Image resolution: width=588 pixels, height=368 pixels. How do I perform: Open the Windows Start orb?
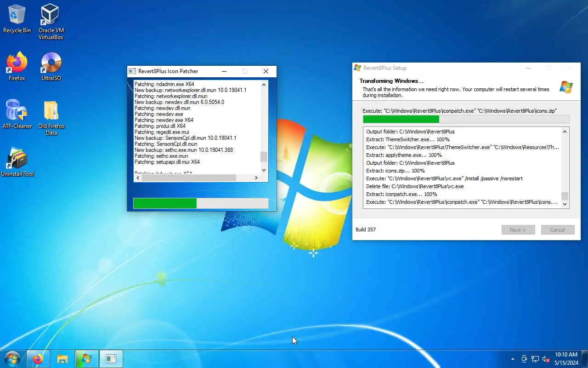click(x=12, y=359)
